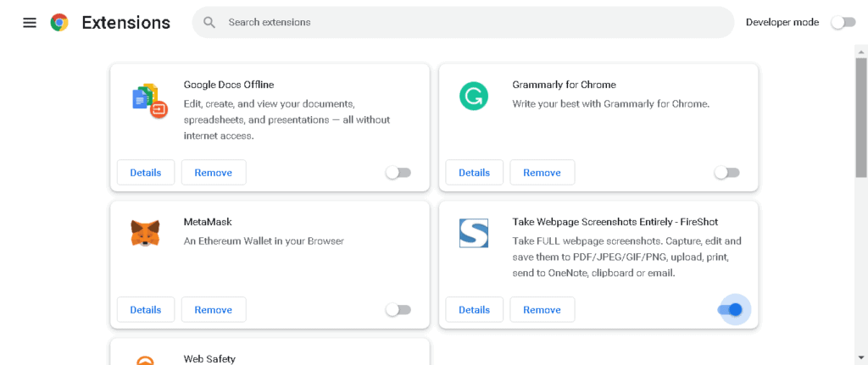868x365 pixels.
Task: Enable Grammarly for Chrome extension
Action: (x=727, y=173)
